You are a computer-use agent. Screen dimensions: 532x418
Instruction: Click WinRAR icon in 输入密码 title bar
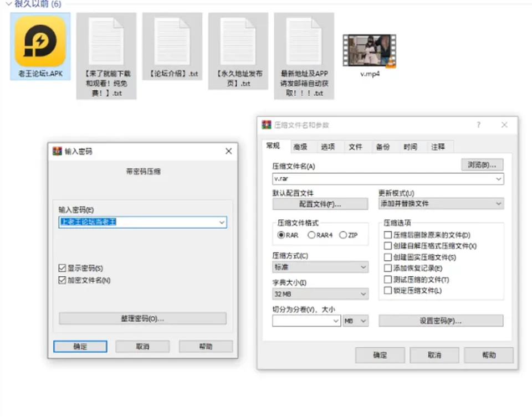[57, 151]
